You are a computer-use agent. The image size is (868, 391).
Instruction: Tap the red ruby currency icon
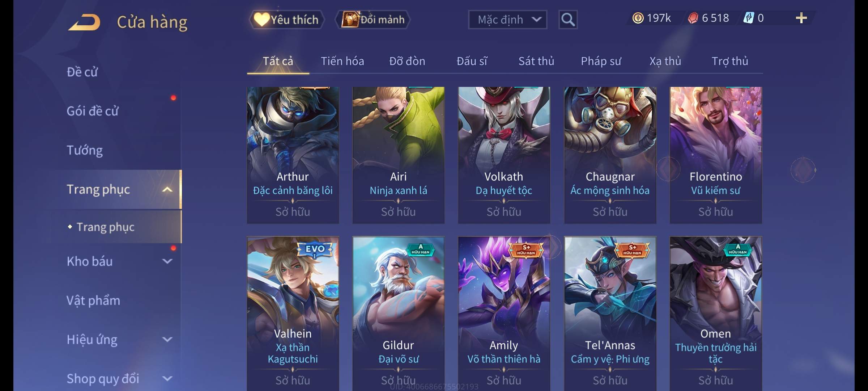(693, 18)
